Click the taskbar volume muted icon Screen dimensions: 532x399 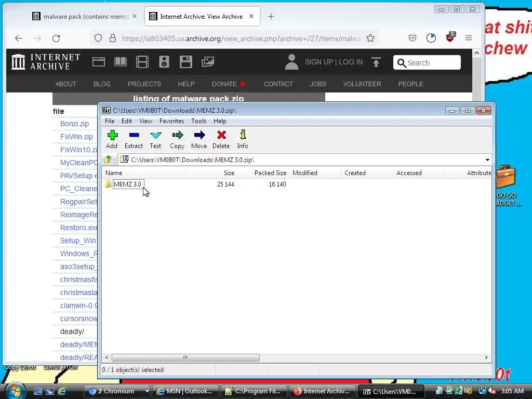pos(493,391)
